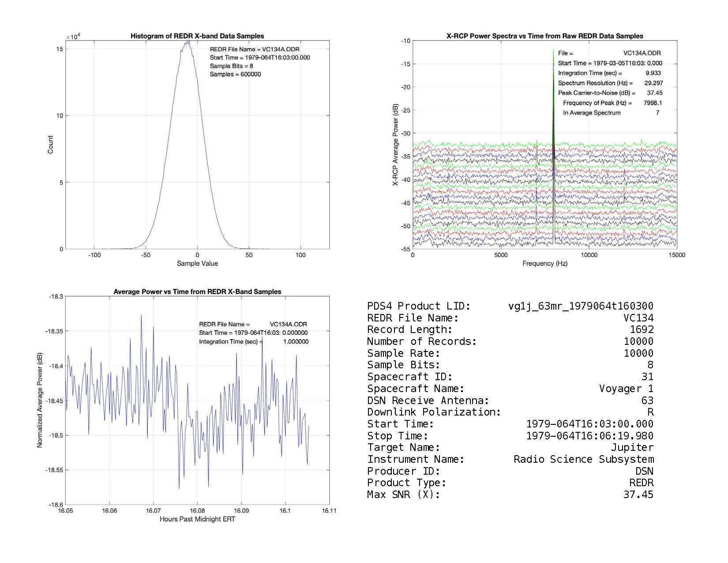Click the Stop Time value in table
The image size is (728, 563).
click(x=589, y=436)
